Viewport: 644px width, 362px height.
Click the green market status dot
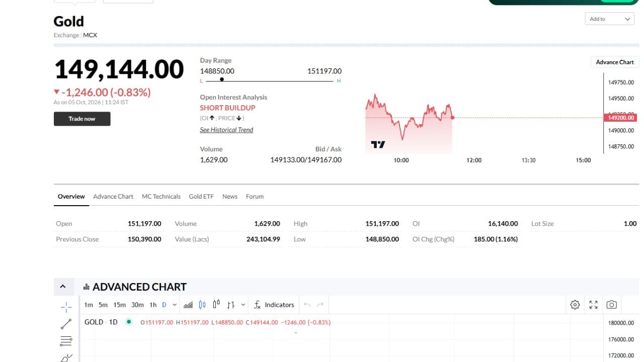pyautogui.click(x=129, y=322)
